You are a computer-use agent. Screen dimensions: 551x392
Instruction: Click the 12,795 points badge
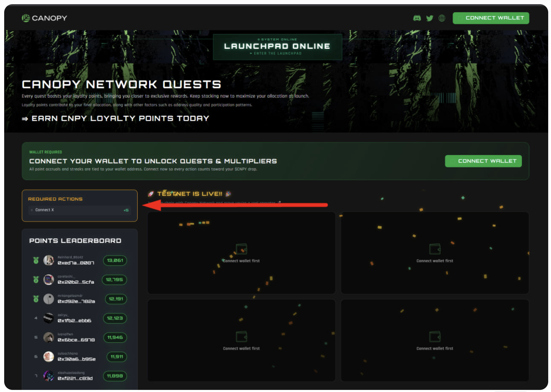114,280
